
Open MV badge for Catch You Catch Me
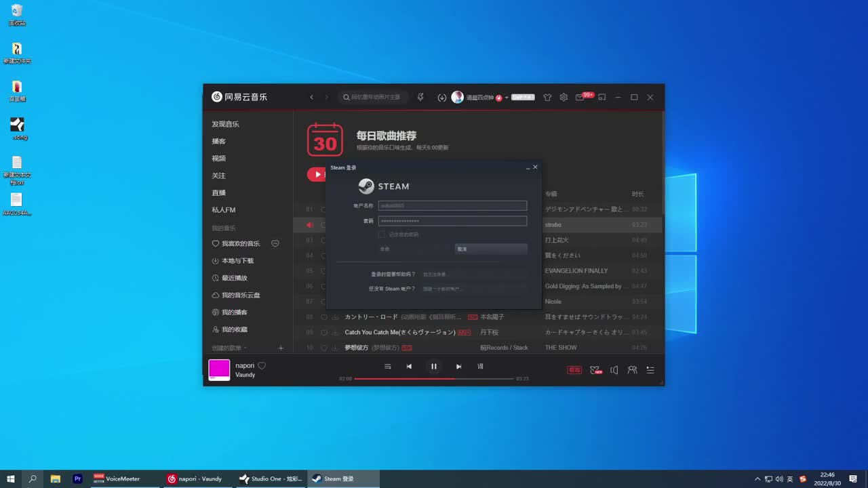pos(465,333)
